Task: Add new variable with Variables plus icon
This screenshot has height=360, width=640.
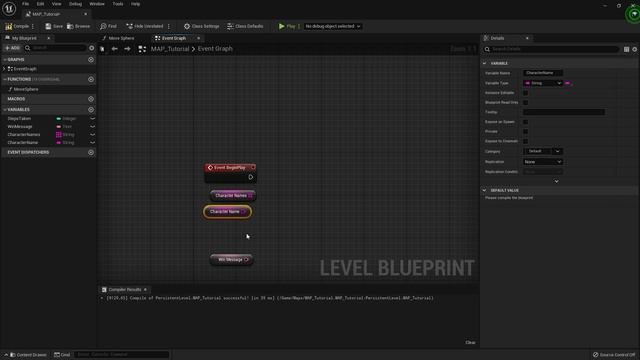Action: [91, 109]
